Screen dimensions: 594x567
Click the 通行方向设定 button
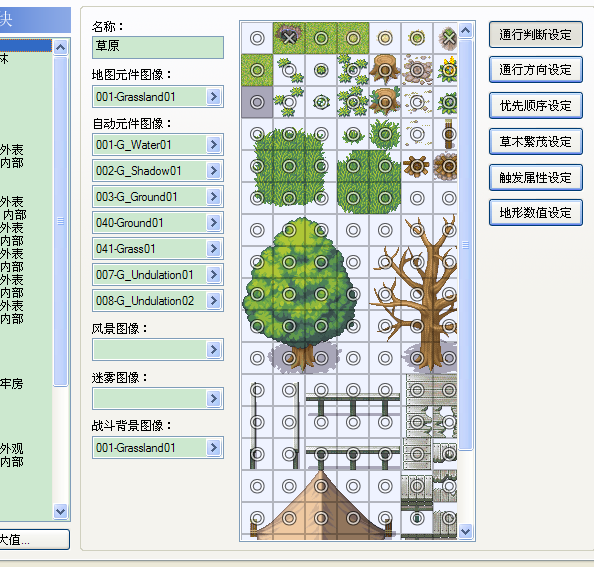(x=535, y=70)
